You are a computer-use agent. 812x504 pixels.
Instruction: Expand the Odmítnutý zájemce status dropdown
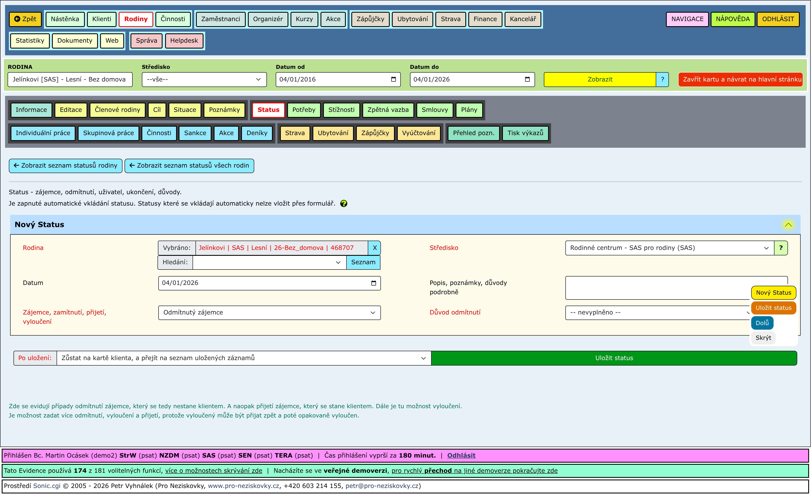(269, 313)
